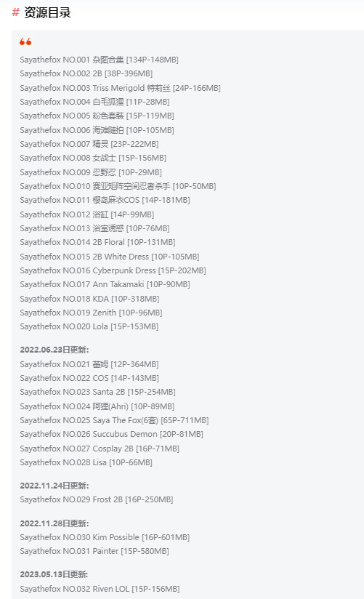Select NO.017 Ann Takamaki line
This screenshot has width=364, height=599.
(x=105, y=284)
